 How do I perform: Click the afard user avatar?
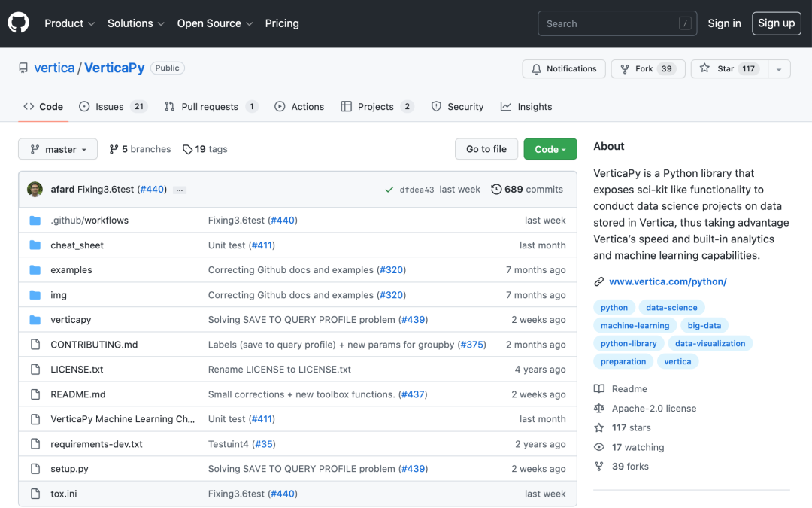pos(35,189)
